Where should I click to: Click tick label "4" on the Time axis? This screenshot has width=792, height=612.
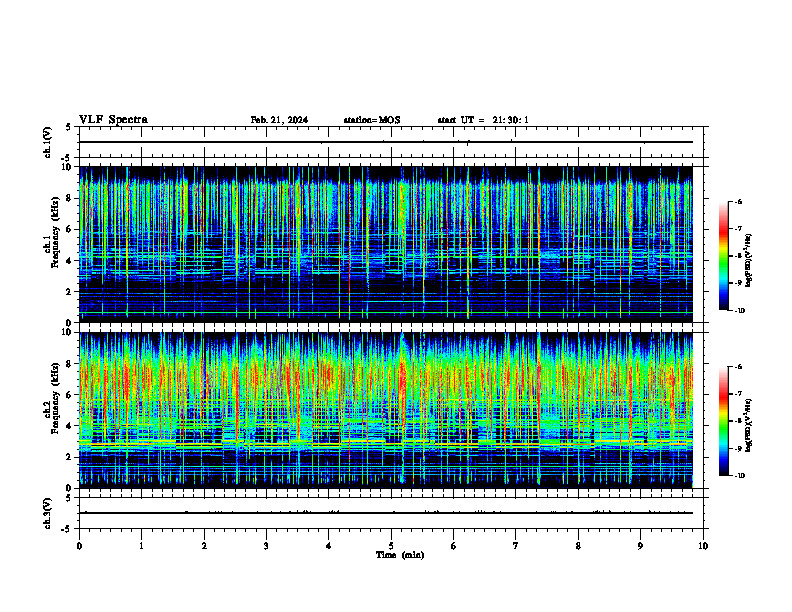[329, 546]
